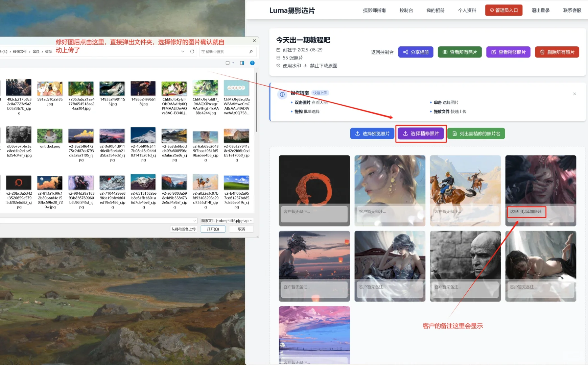The height and width of the screenshot is (365, 588).
Task: Close the 操作指南 guide panel
Action: pyautogui.click(x=574, y=94)
